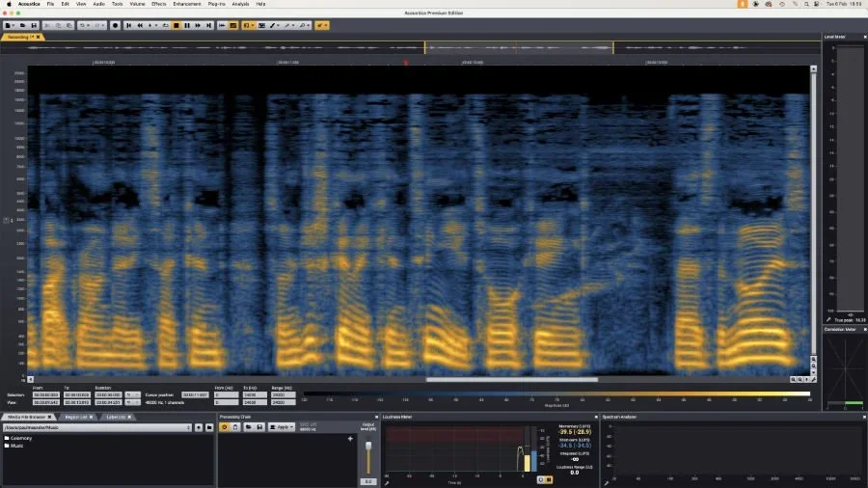The image size is (868, 488).
Task: Switch to the Region List tab
Action: (x=76, y=417)
